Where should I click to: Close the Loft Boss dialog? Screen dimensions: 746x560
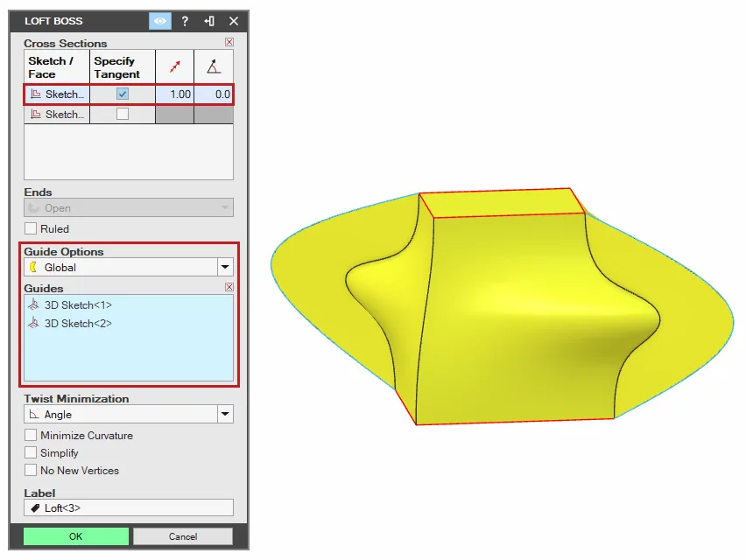pos(234,21)
